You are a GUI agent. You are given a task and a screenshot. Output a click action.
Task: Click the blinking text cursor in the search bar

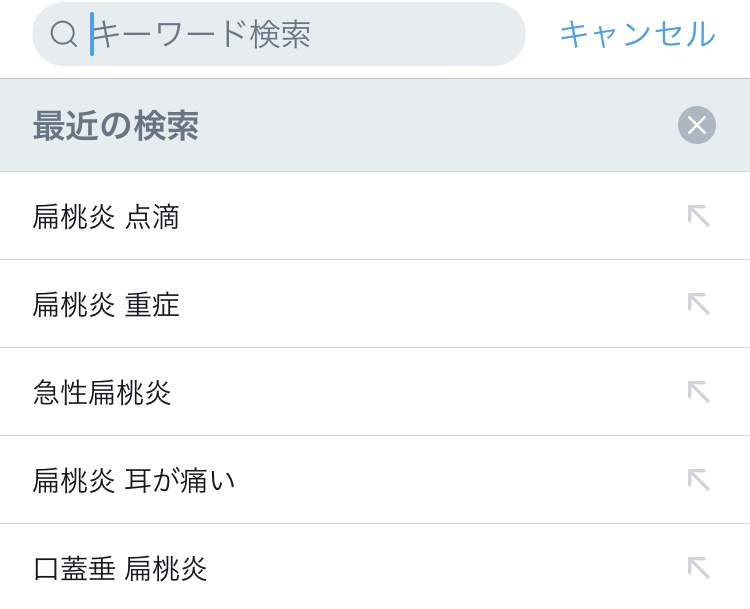pyautogui.click(x=92, y=34)
